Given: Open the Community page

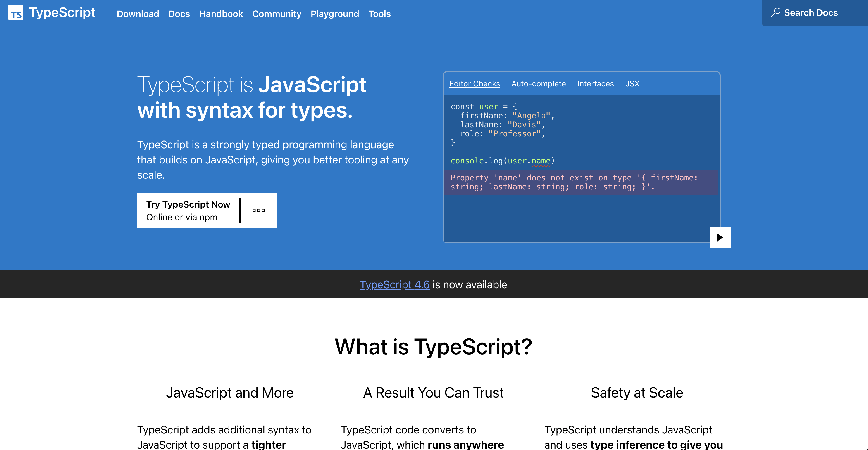Looking at the screenshot, I should 277,14.
